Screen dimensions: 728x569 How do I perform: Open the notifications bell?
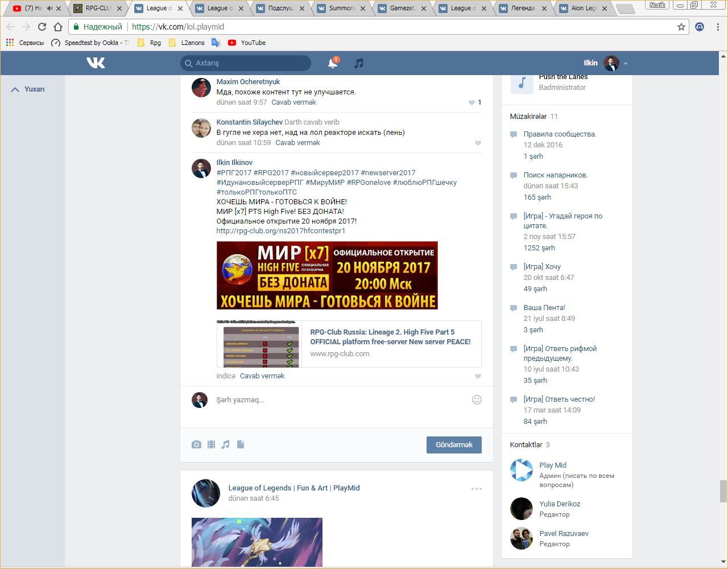[333, 63]
